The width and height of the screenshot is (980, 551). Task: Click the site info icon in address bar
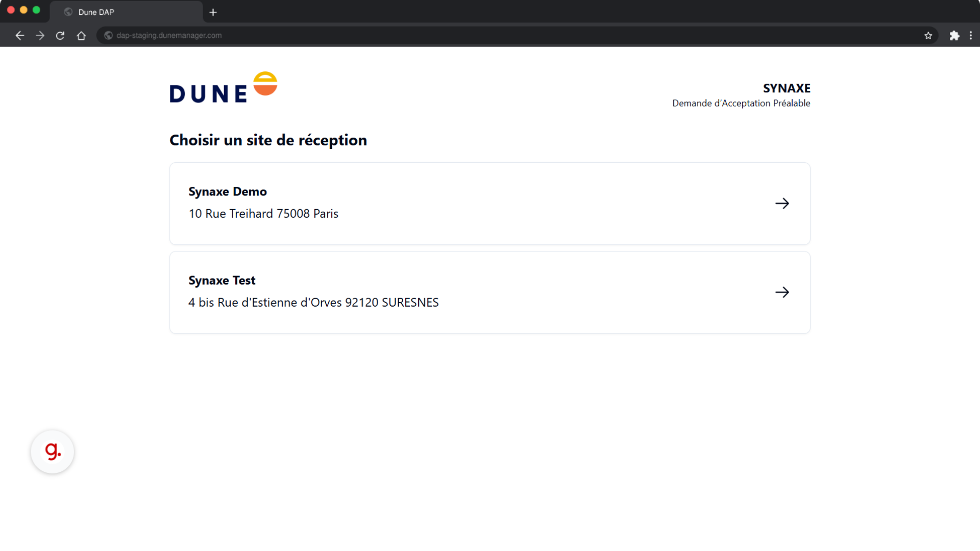(108, 36)
